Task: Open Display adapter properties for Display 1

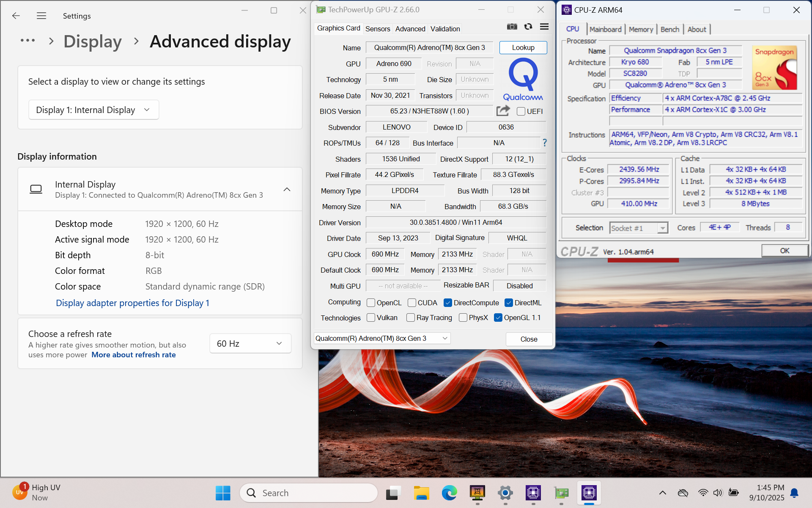Action: coord(132,303)
